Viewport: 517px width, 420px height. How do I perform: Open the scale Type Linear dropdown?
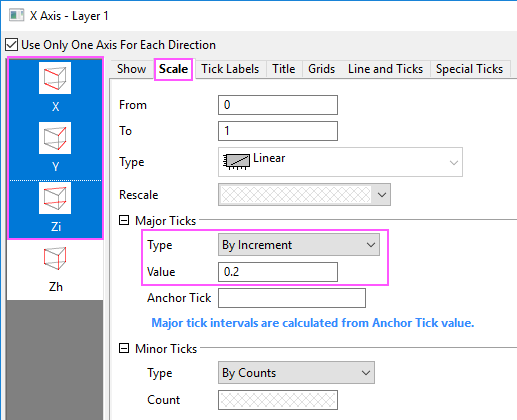pos(340,162)
